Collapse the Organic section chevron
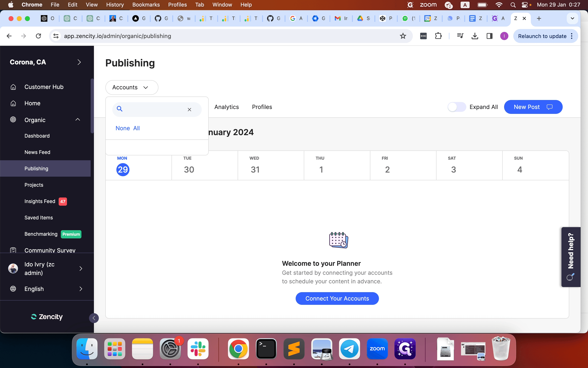The width and height of the screenshot is (588, 368). point(78,120)
